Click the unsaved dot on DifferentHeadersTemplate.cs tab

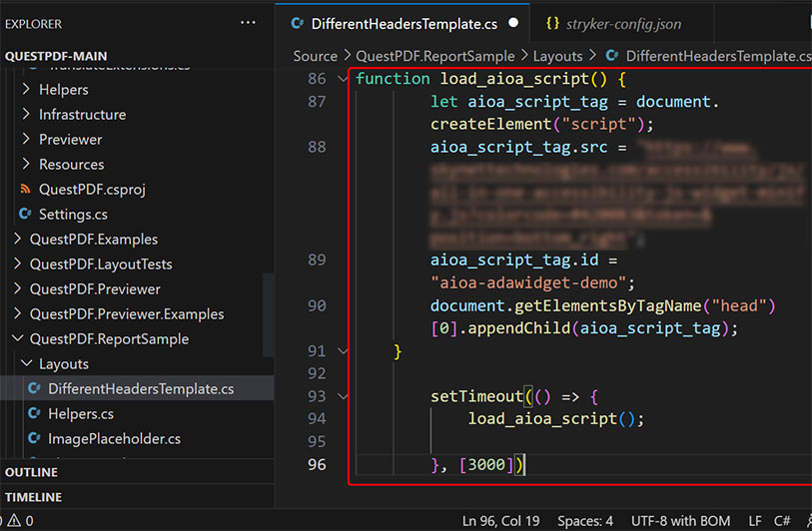[513, 22]
